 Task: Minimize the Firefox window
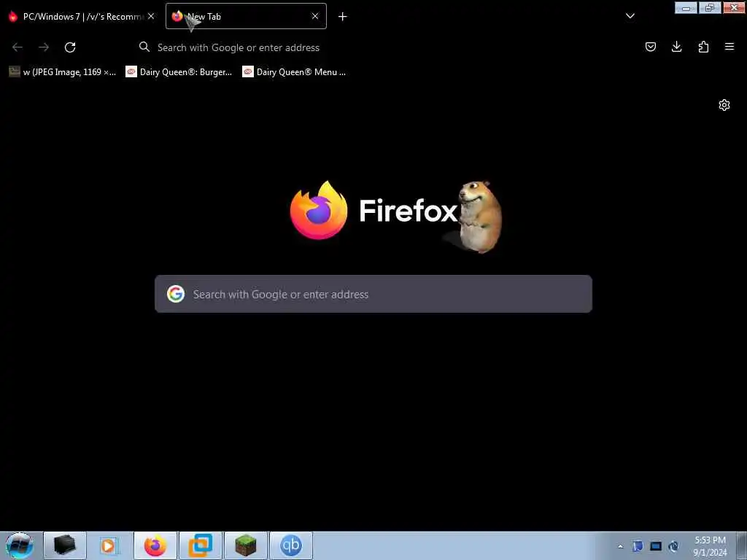(x=686, y=7)
